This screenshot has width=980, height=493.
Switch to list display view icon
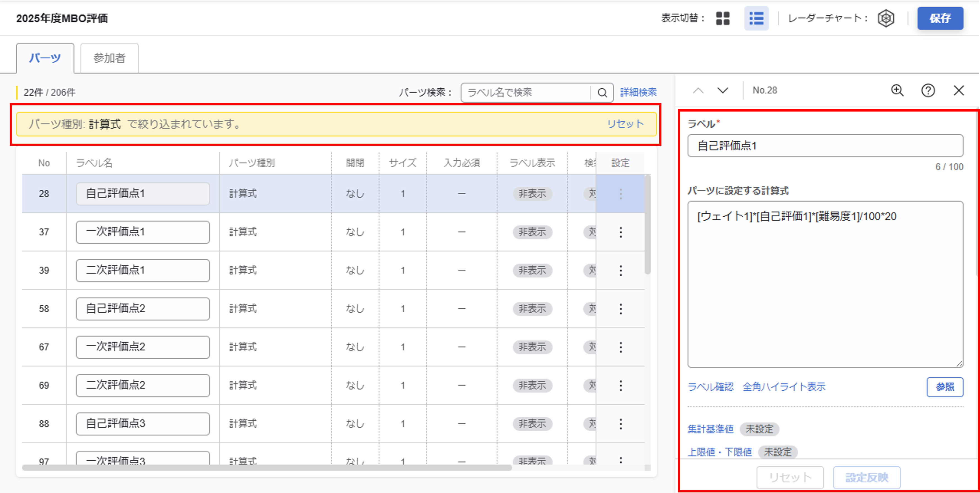pyautogui.click(x=756, y=18)
